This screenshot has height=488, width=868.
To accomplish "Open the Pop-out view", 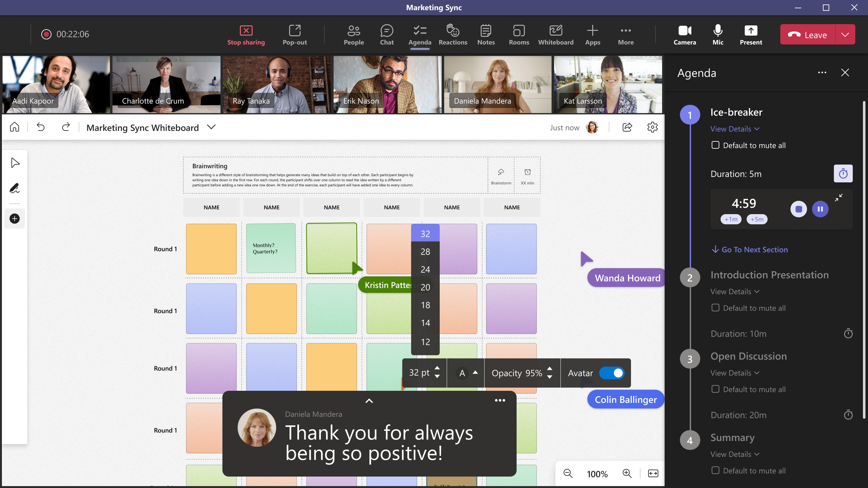I will point(295,34).
